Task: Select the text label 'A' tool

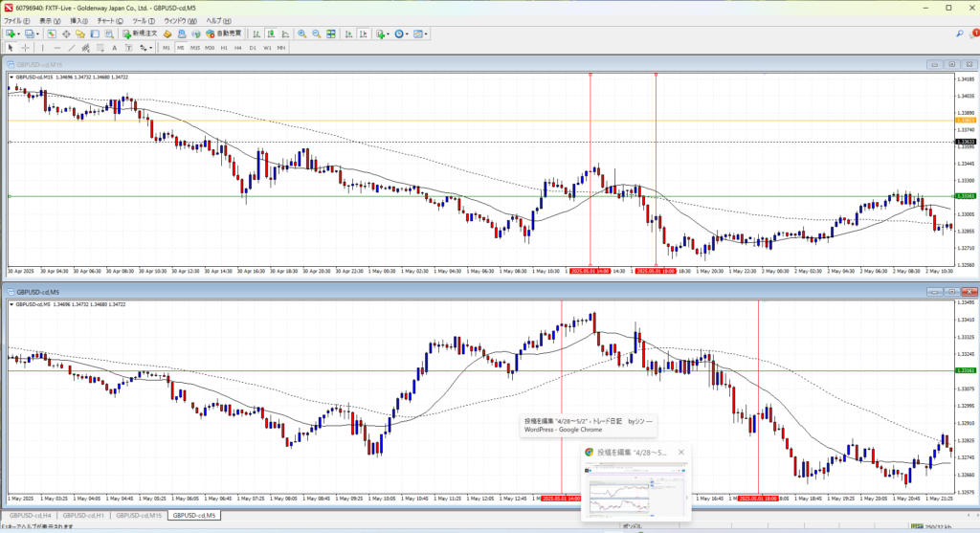Action: pos(115,47)
